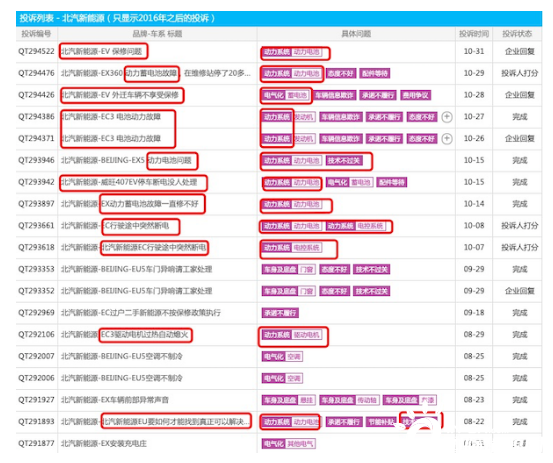
Task: Click the 投诉编号 column header
Action: pos(36,34)
